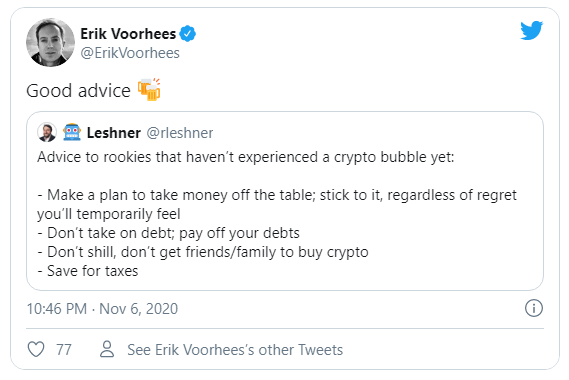Viewport: 569px width, 380px height.
Task: Click the Erik Voorhees display name
Action: pyautogui.click(x=128, y=34)
